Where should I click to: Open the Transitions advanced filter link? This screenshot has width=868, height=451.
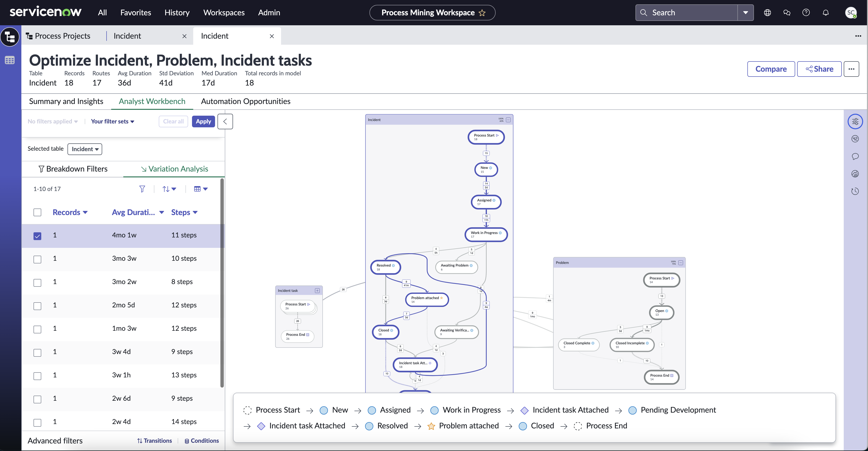click(155, 441)
